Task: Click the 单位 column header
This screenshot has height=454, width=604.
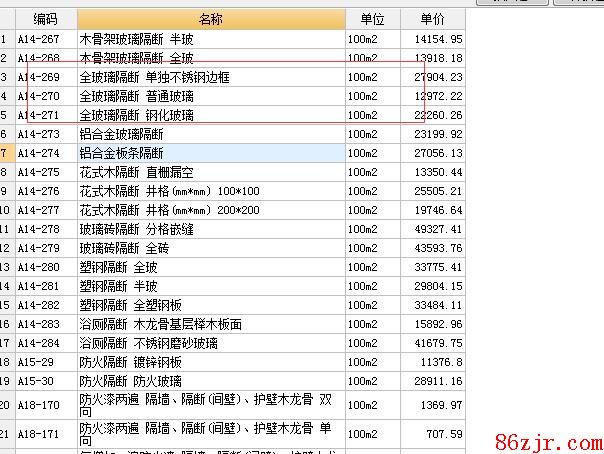Action: tap(372, 19)
